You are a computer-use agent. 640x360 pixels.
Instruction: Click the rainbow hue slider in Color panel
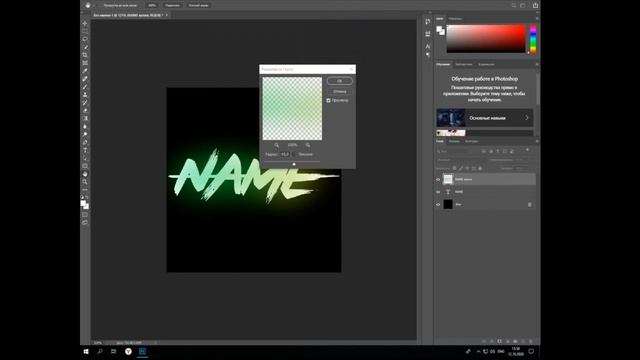pos(533,39)
